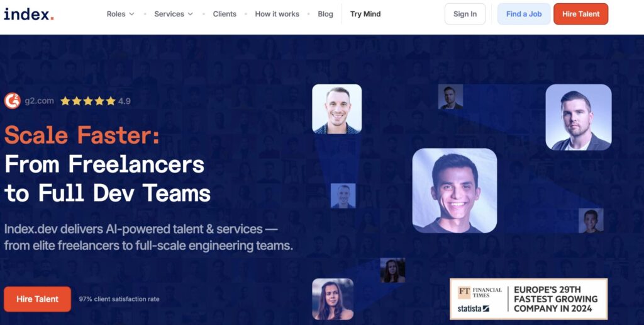Go to the Blog link
Image resolution: width=644 pixels, height=325 pixels.
coord(325,14)
